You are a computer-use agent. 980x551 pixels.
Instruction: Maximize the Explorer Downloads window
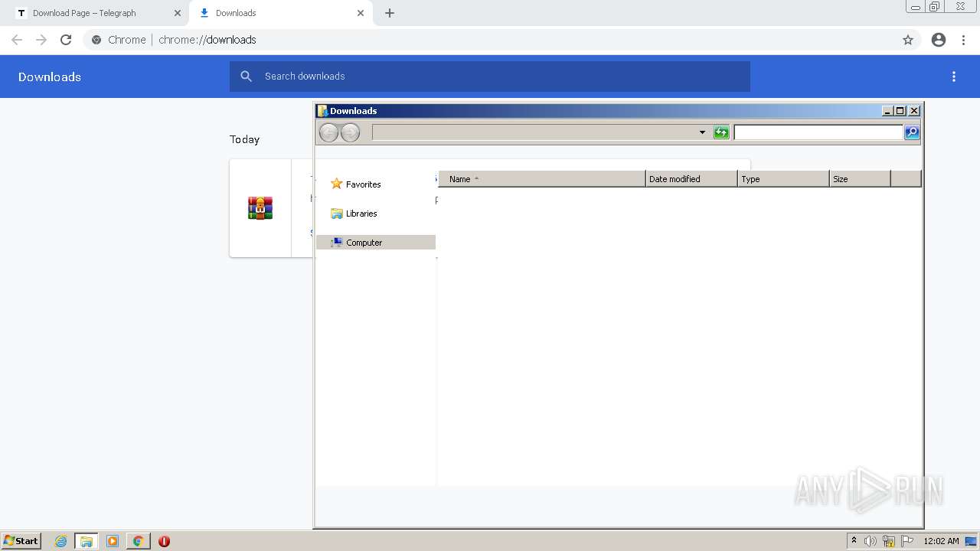[900, 111]
